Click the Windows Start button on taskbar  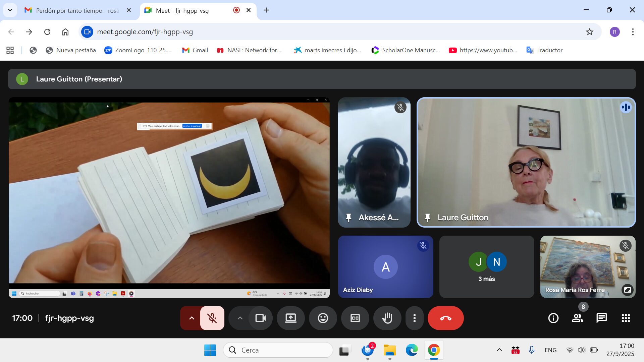pyautogui.click(x=210, y=350)
